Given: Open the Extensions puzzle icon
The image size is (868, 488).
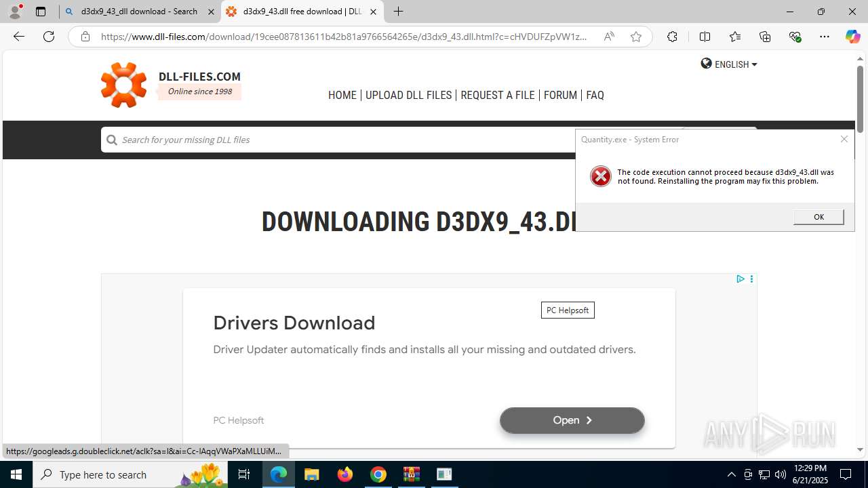Looking at the screenshot, I should click(x=672, y=37).
